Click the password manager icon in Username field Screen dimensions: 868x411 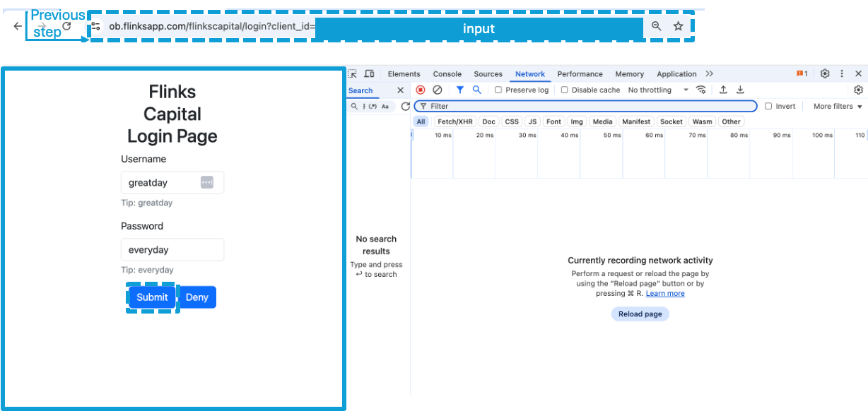(206, 182)
